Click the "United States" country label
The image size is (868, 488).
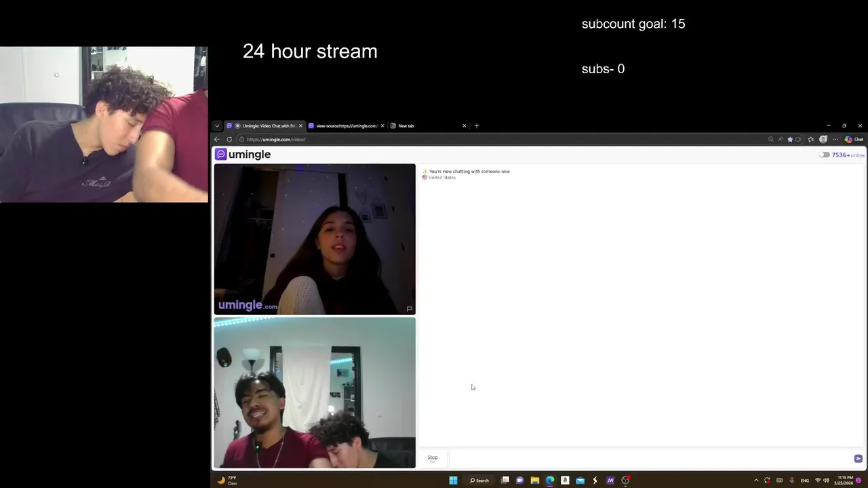[442, 178]
